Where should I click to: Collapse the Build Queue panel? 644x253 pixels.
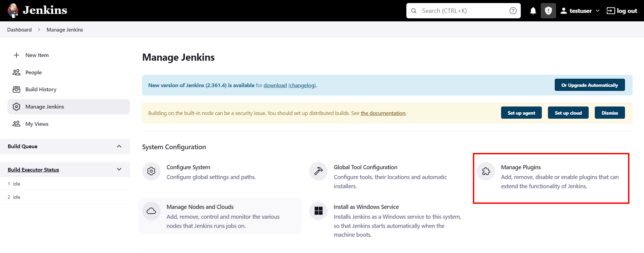click(119, 146)
